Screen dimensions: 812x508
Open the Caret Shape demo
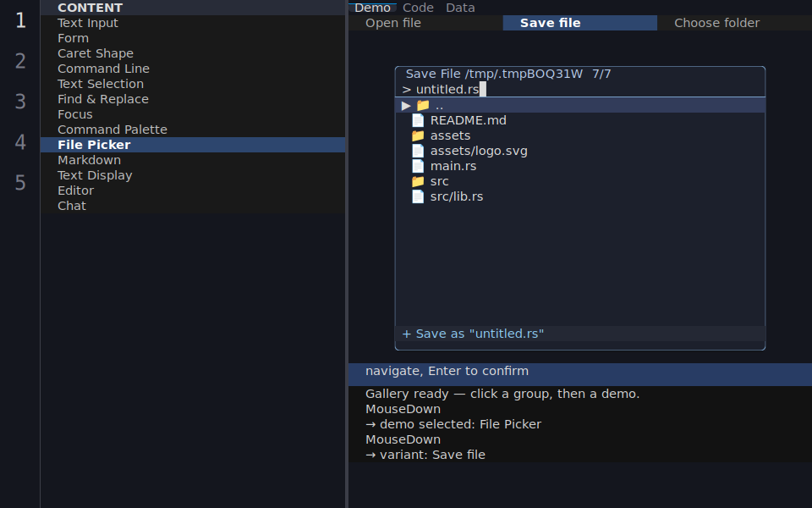pos(193,53)
